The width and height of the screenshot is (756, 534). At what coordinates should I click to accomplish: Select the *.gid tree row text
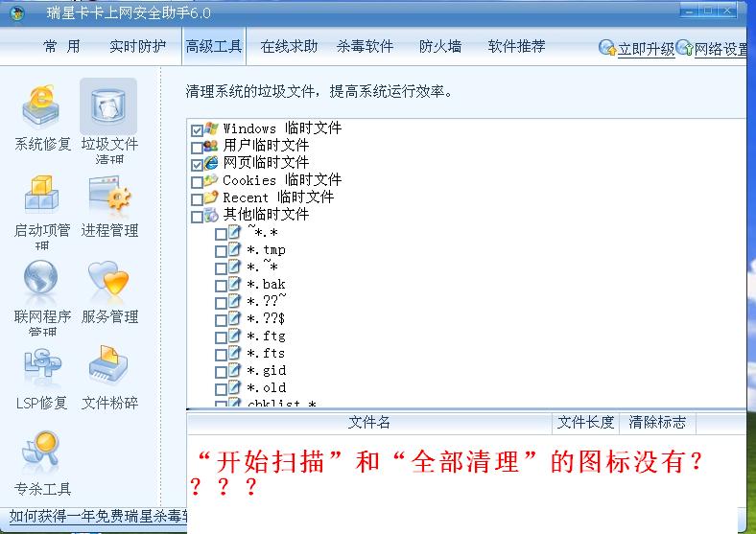267,370
